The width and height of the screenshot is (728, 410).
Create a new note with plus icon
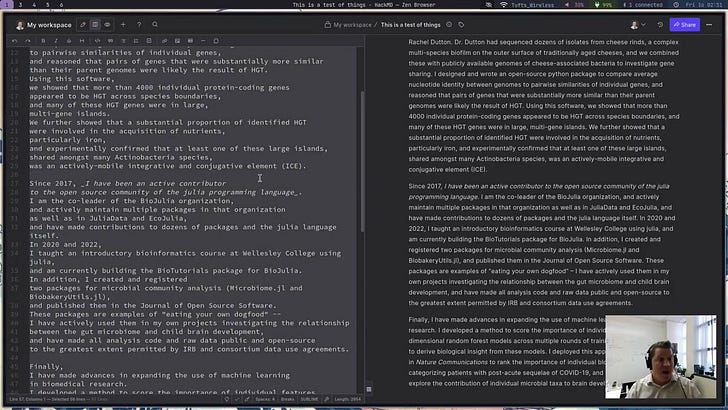(123, 25)
